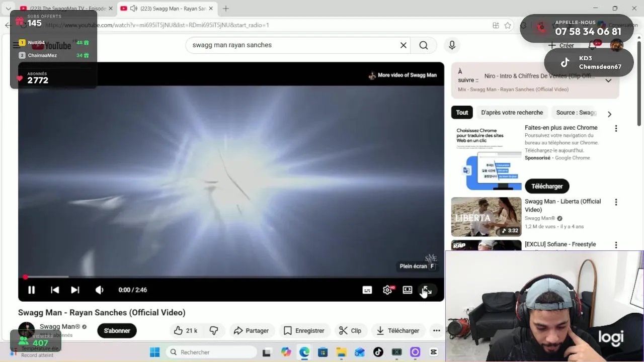The width and height of the screenshot is (644, 362).
Task: Open the Créer menu
Action: [x=561, y=45]
